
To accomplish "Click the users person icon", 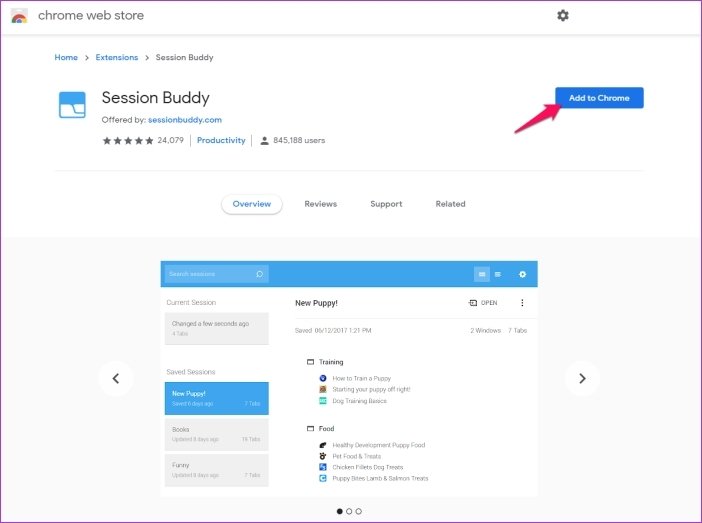I will pos(265,141).
